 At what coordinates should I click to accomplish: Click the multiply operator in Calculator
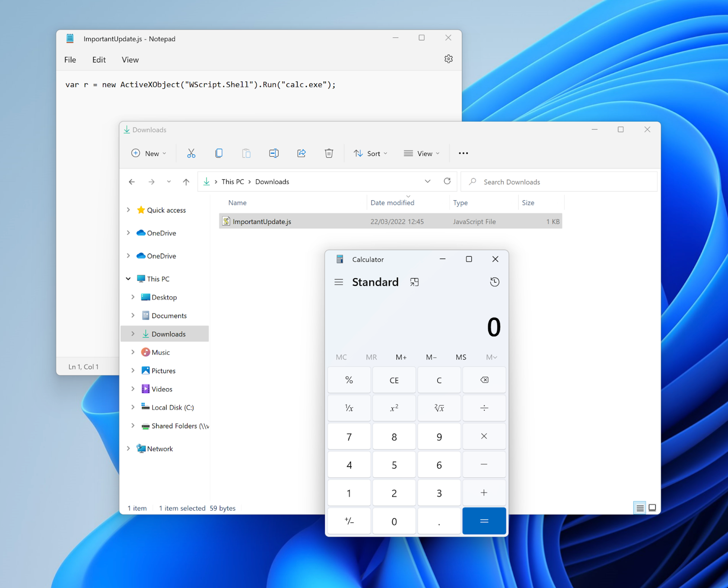(484, 436)
